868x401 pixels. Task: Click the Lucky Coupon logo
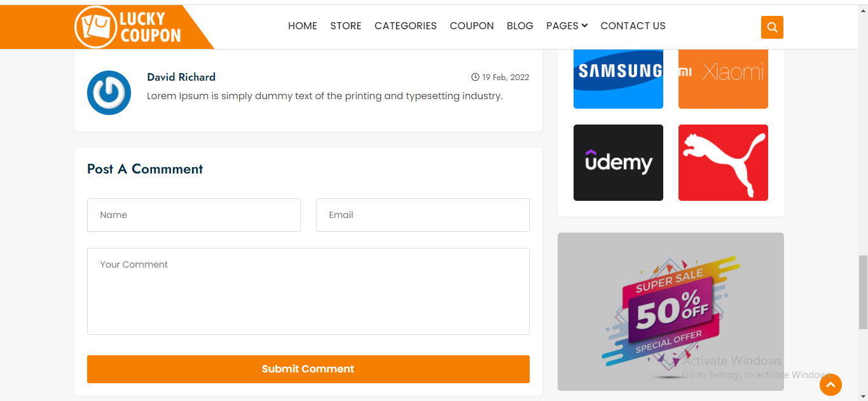coord(128,27)
